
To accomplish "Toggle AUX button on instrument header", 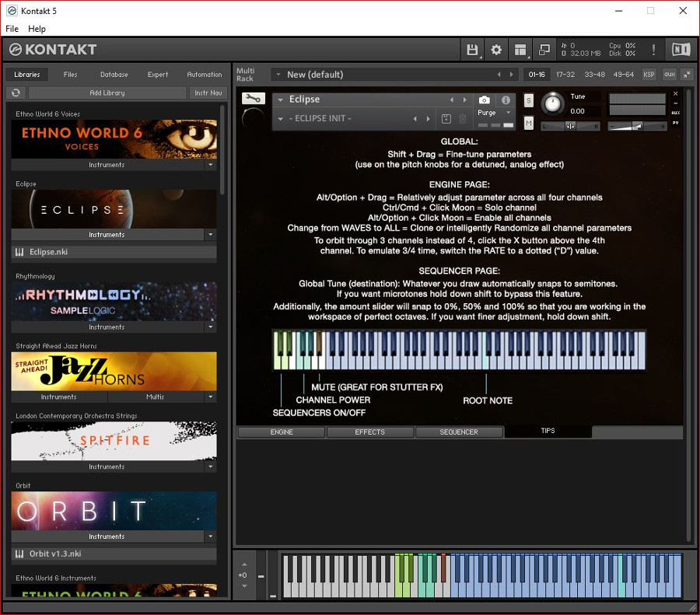I will (x=675, y=113).
